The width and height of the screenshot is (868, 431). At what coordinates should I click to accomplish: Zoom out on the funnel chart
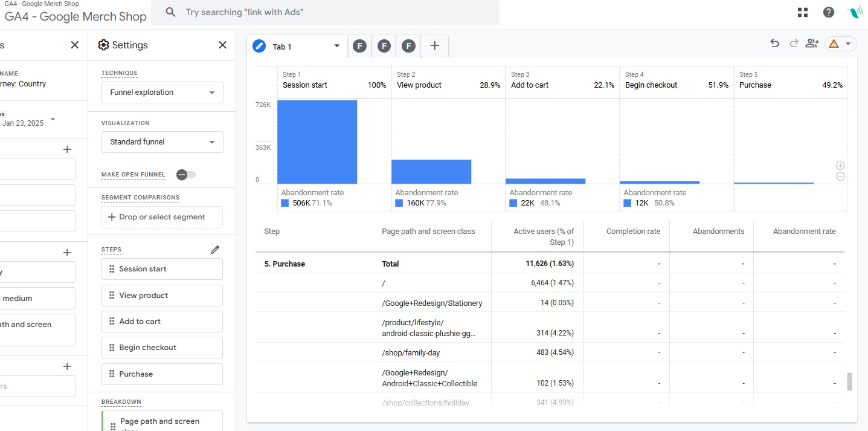[x=840, y=177]
